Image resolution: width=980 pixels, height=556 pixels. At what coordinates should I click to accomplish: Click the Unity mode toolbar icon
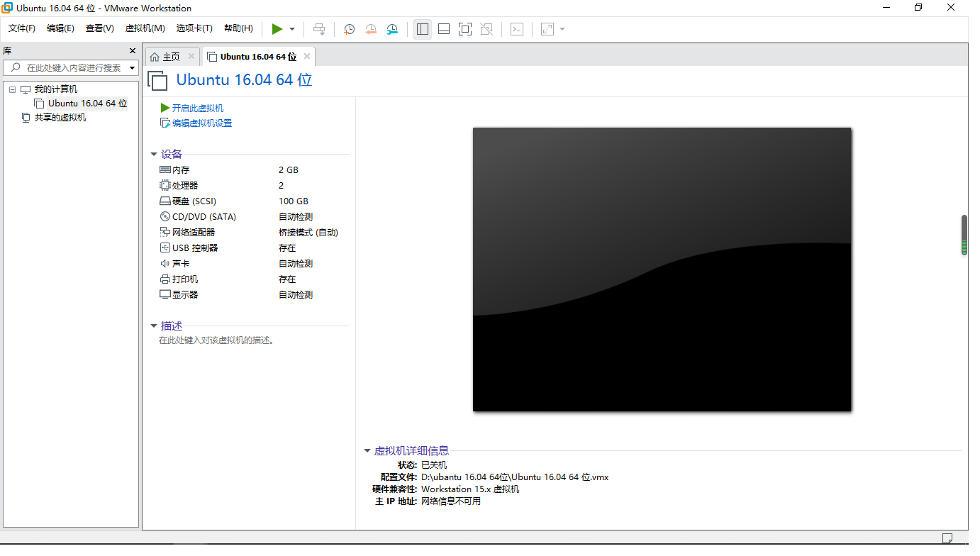pyautogui.click(x=486, y=29)
